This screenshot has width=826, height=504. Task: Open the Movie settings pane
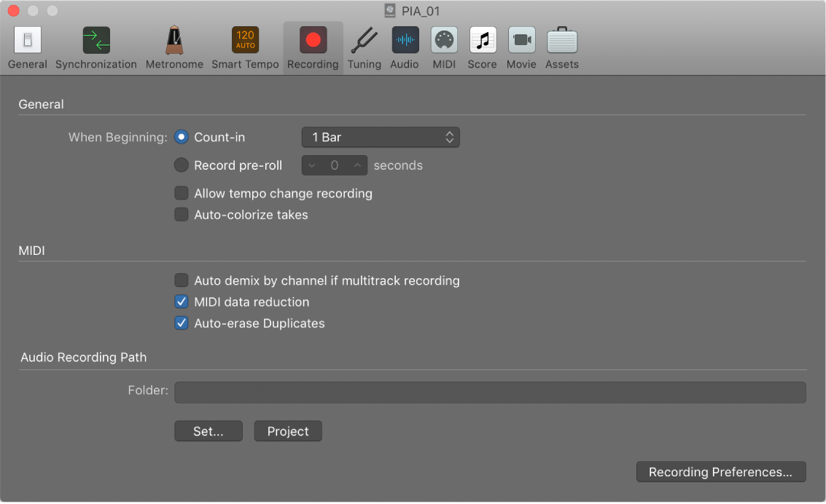pos(521,44)
